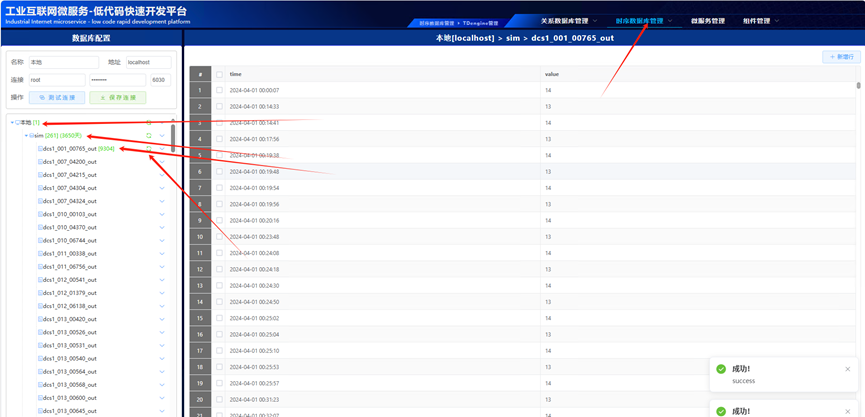Click the value column header
The image size is (865, 417).
pyautogui.click(x=698, y=74)
